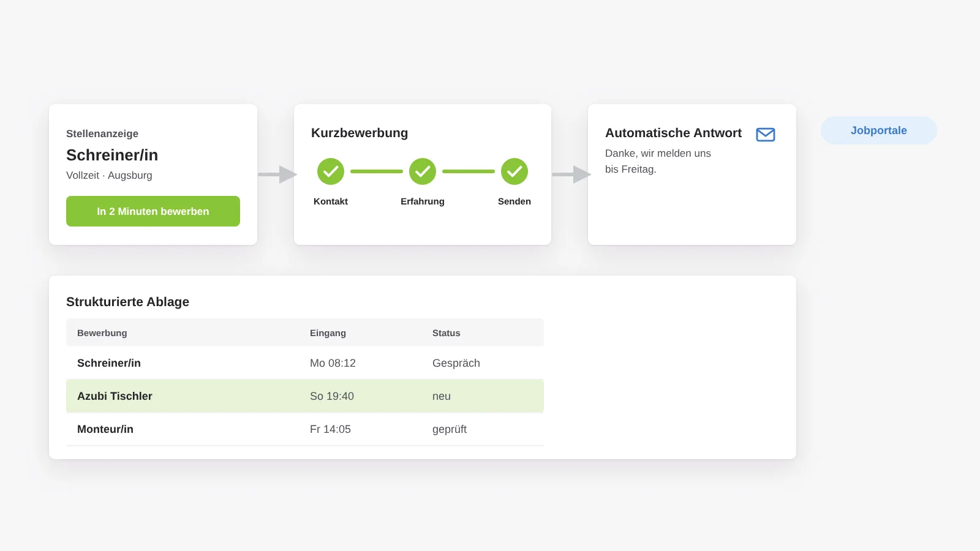Click the So 19:40 cell
This screenshot has height=551, width=980.
[x=332, y=396]
